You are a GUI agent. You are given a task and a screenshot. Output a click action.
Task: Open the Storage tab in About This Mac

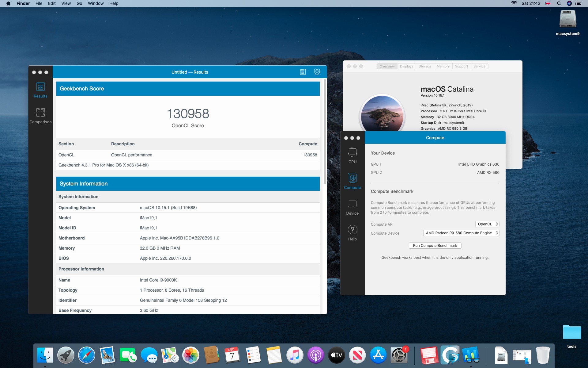425,66
